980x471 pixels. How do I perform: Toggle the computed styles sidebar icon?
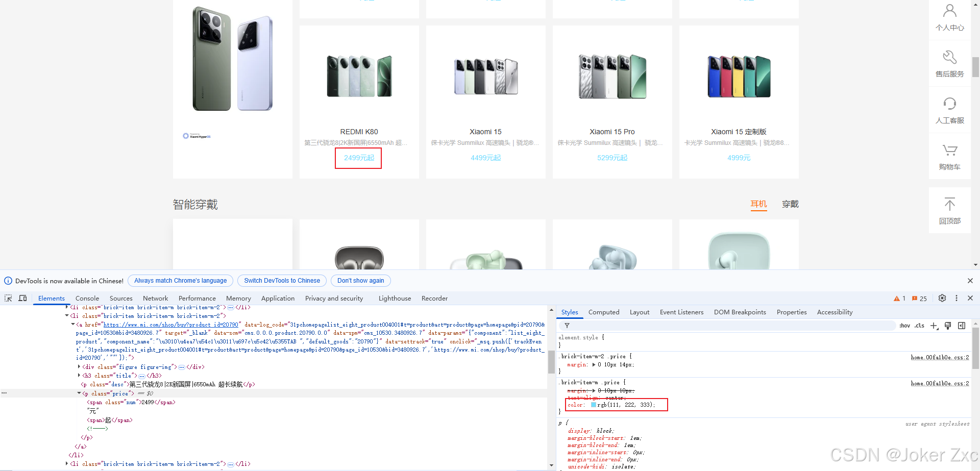[962, 326]
